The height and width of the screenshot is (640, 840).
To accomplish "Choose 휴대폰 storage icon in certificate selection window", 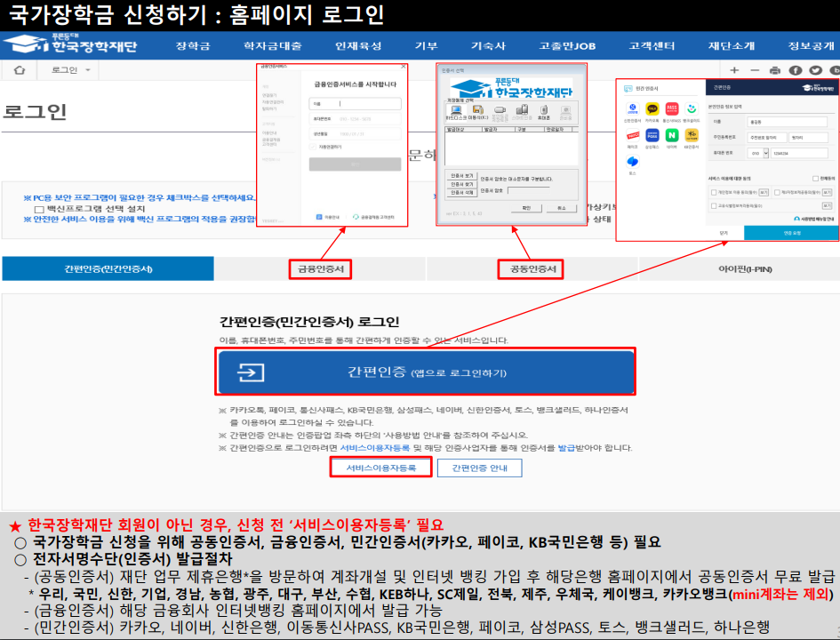I will tap(544, 110).
